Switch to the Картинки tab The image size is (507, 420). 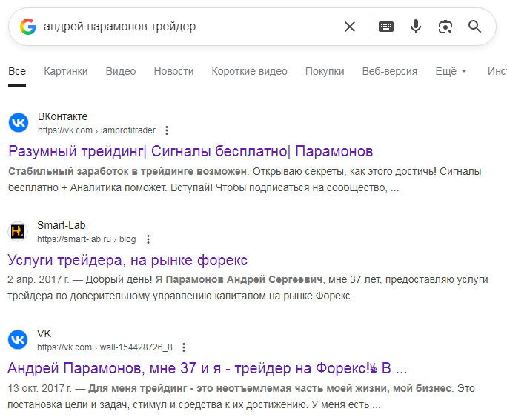pos(66,71)
